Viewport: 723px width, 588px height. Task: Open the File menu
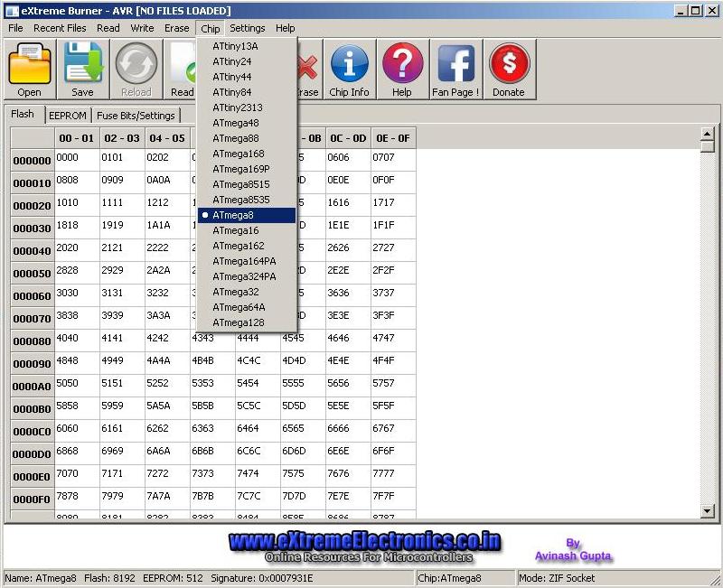(x=15, y=28)
